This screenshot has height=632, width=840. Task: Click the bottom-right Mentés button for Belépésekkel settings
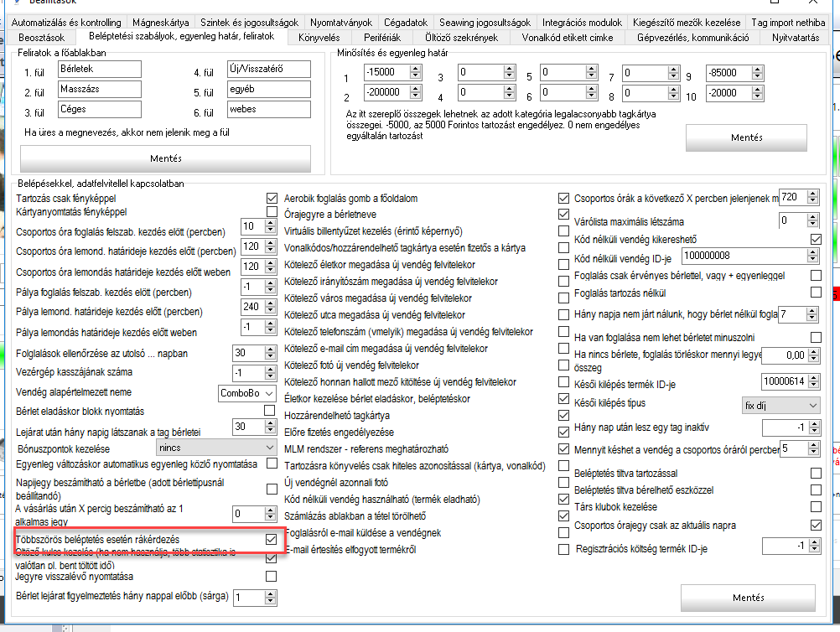(x=748, y=598)
